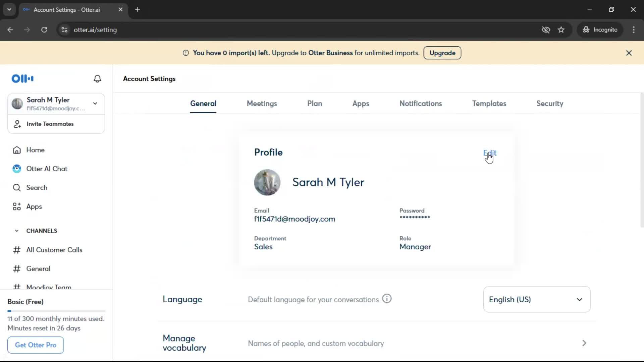Open a new browser tab
The image size is (644, 362).
(x=138, y=10)
